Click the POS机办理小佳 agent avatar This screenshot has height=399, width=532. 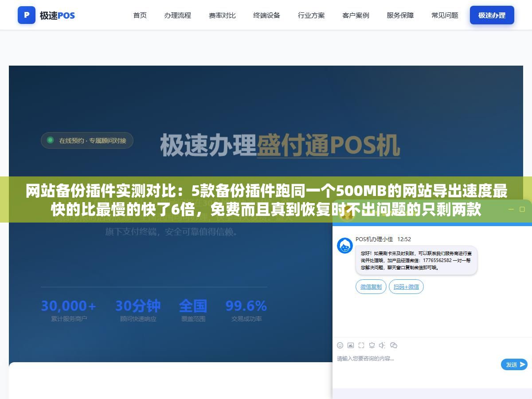345,246
